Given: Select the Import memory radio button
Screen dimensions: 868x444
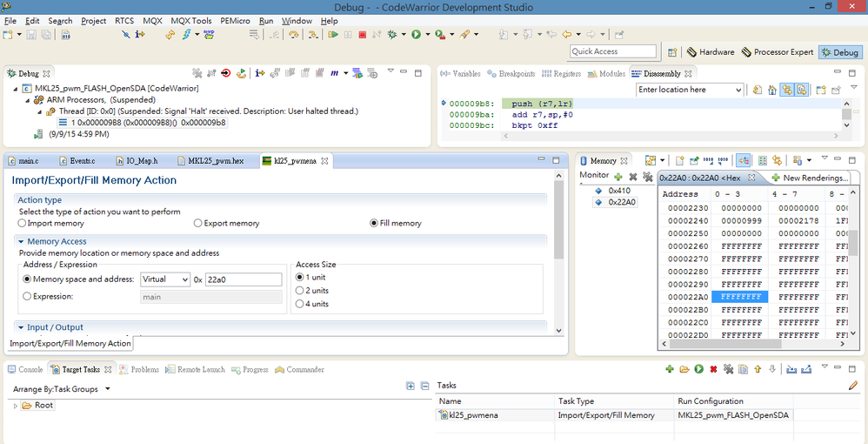Looking at the screenshot, I should (x=22, y=224).
